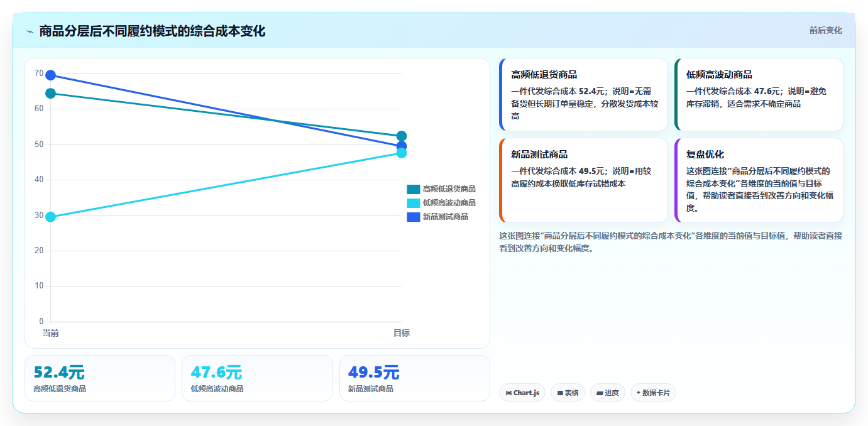
Task: Click the Chart.js tag
Action: (x=522, y=393)
